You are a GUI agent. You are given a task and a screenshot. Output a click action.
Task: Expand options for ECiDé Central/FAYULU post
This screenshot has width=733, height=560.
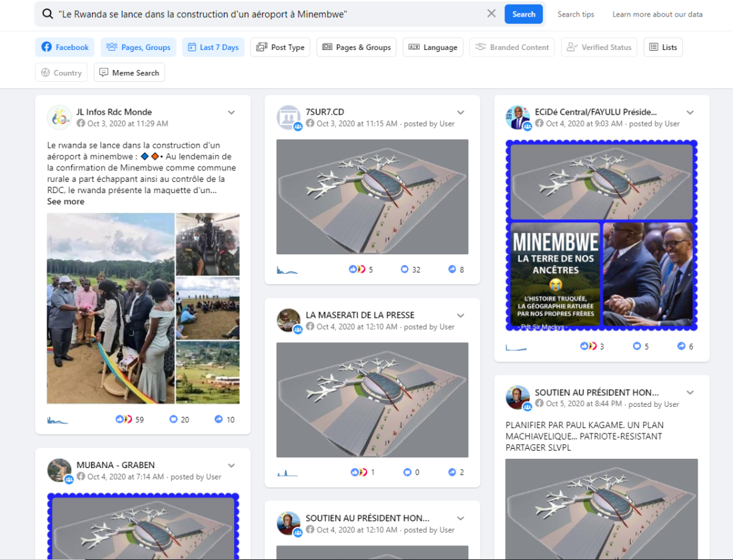pos(690,113)
